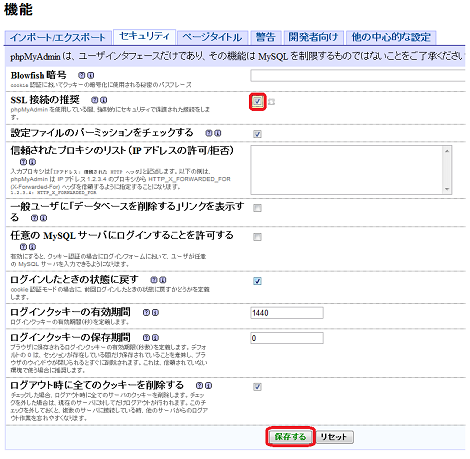Select the セキュリティ tab
The height and width of the screenshot is (459, 470).
[144, 36]
